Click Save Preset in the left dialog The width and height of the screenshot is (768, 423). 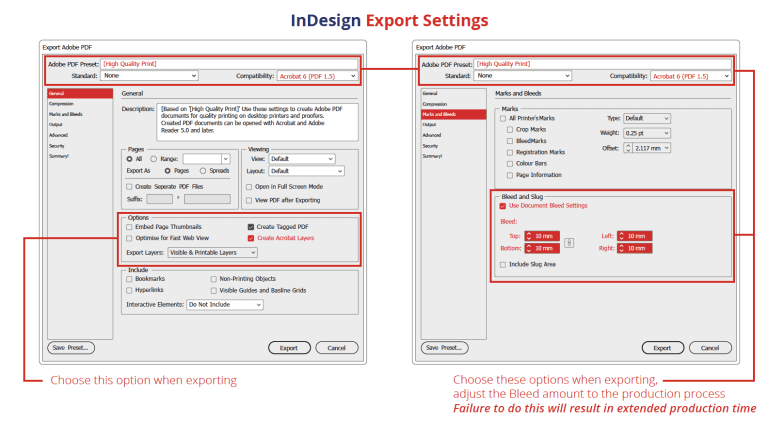[71, 348]
